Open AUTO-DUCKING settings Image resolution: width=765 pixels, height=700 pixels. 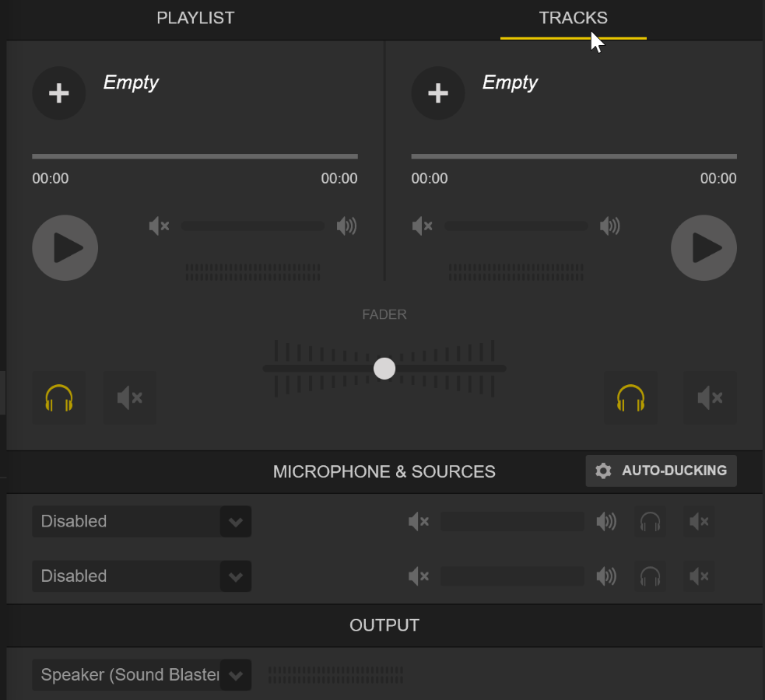coord(661,471)
